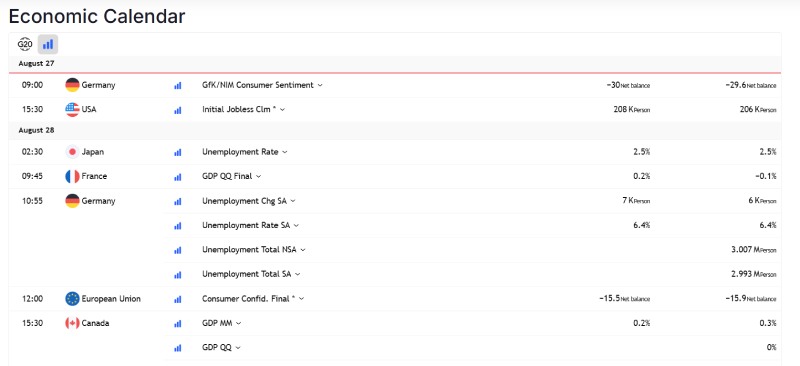Screen dimensions: 800x366
Task: Click importance icon for Unemployment Rate SA
Action: tap(178, 226)
